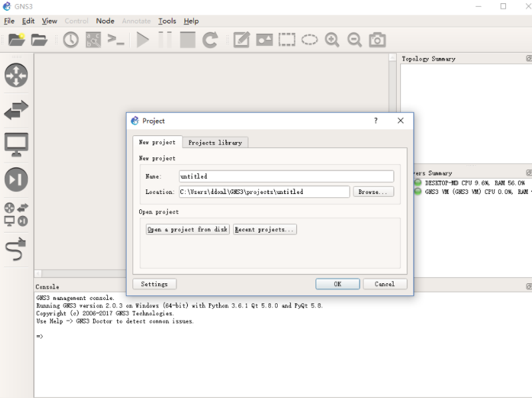Select the Draw rectangle tool

287,40
